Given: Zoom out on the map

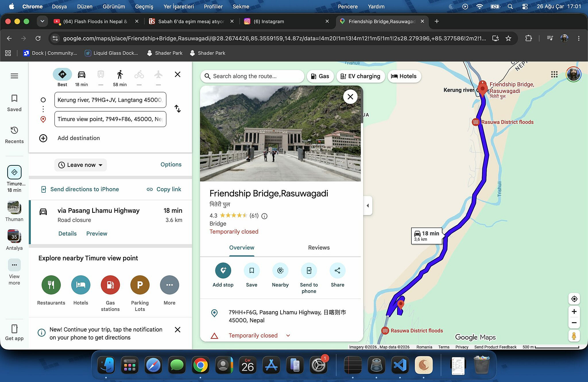Looking at the screenshot, I should [574, 323].
